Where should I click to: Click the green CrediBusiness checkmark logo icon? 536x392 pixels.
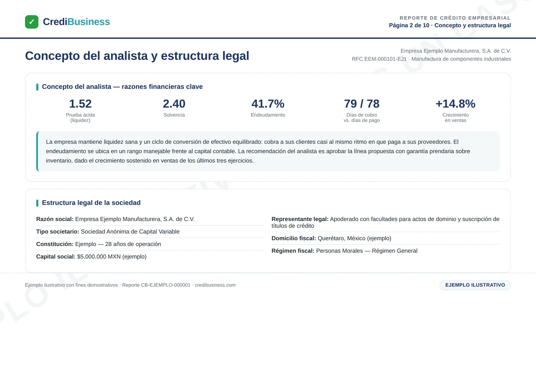tap(32, 22)
